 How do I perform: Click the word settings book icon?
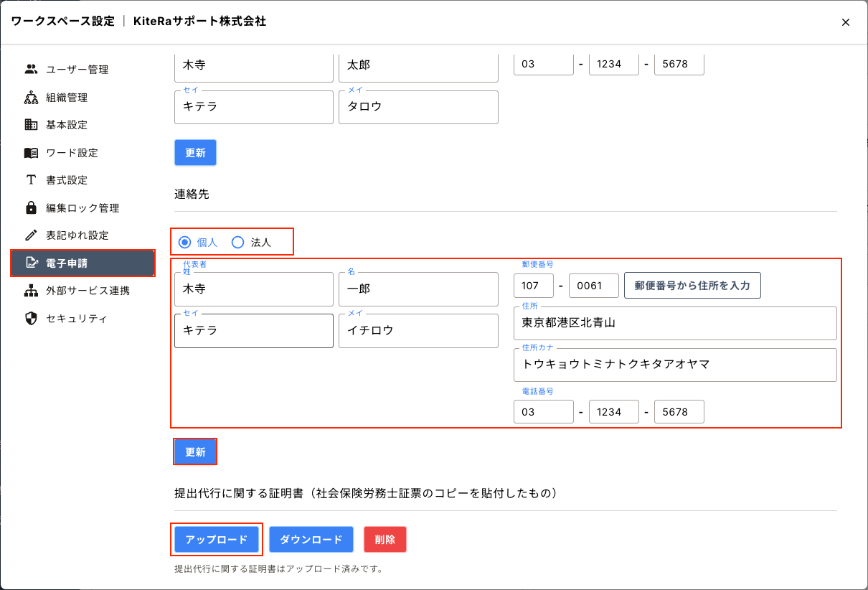pyautogui.click(x=31, y=153)
